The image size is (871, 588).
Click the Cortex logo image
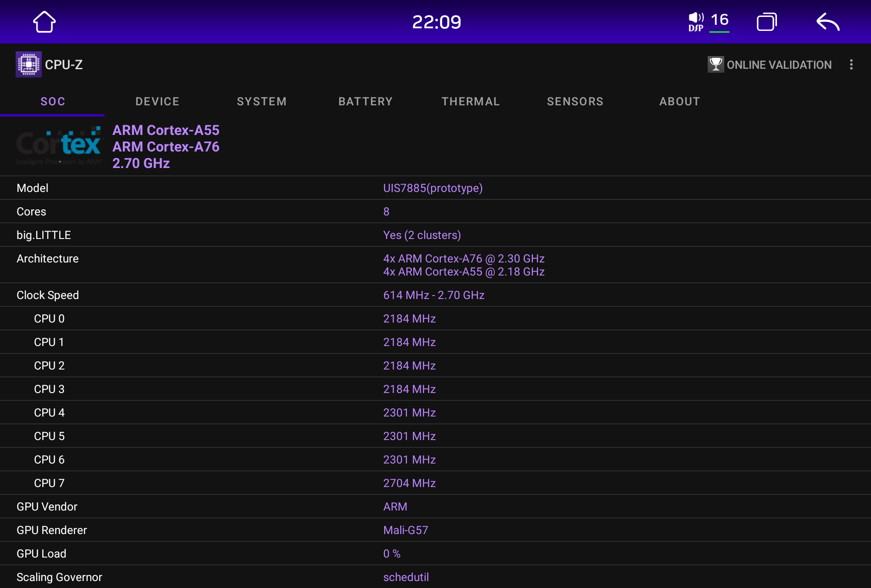tap(59, 146)
